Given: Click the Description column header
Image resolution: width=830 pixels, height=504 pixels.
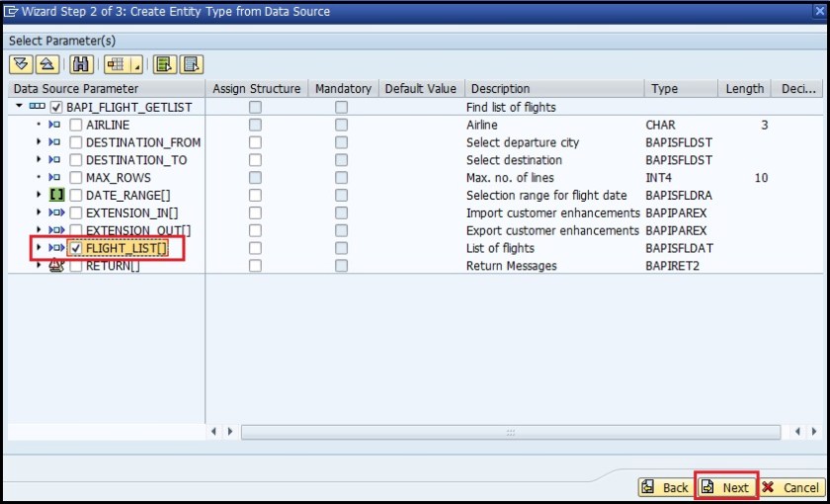Looking at the screenshot, I should (554, 88).
